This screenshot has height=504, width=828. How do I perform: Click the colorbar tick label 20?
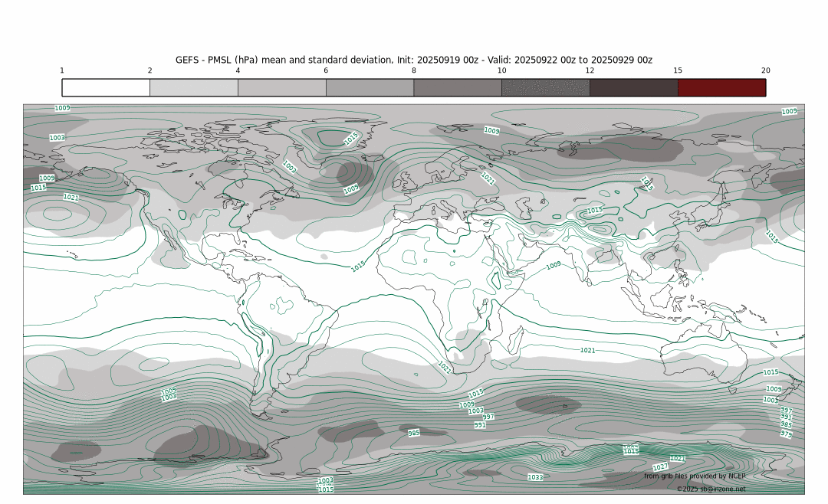pos(765,70)
